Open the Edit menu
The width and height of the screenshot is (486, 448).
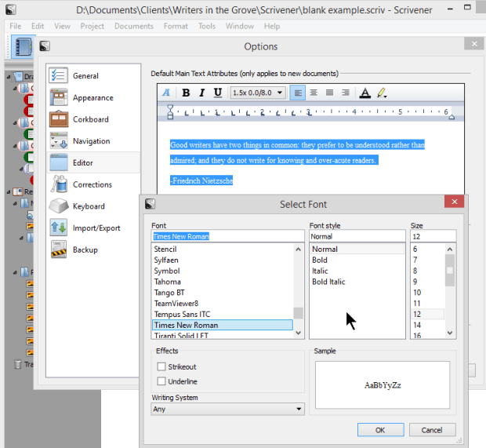point(38,26)
